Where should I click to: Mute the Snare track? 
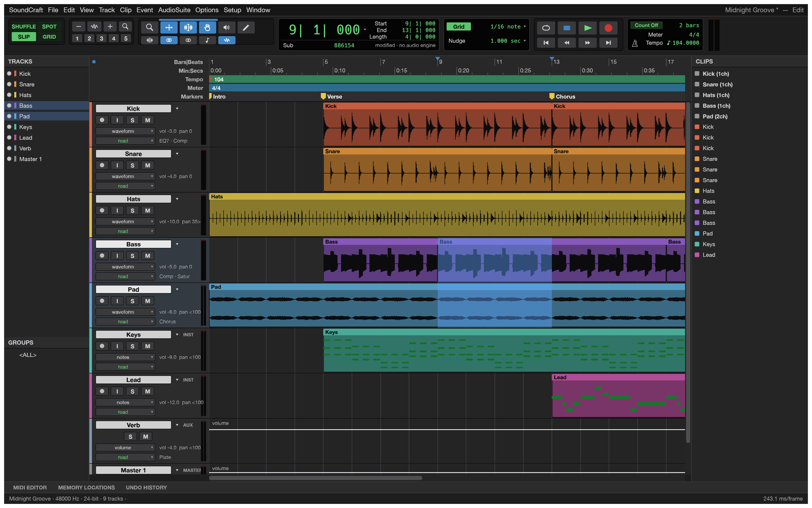(x=148, y=165)
